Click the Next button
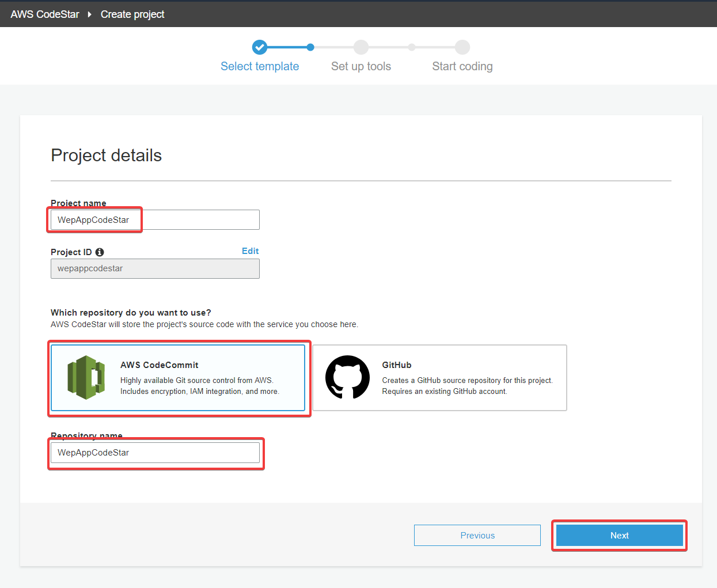The height and width of the screenshot is (588, 717). (x=620, y=536)
